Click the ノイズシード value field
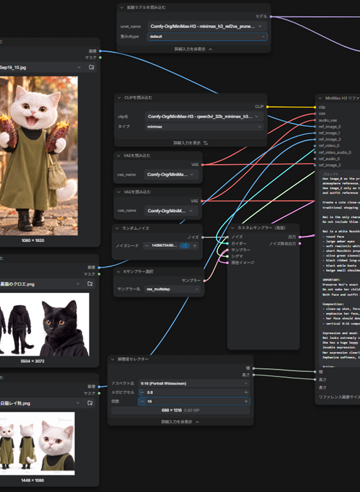Image resolution: width=360 pixels, height=492 pixels. [164, 246]
